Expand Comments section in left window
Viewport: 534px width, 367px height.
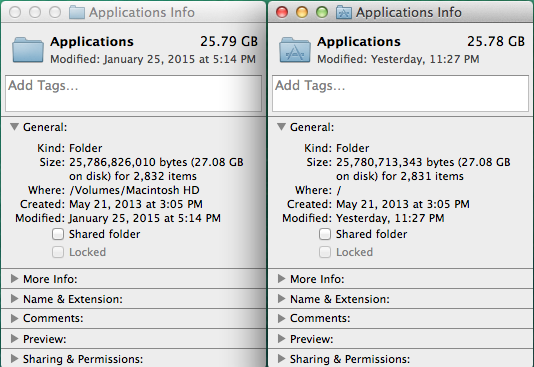coord(14,318)
